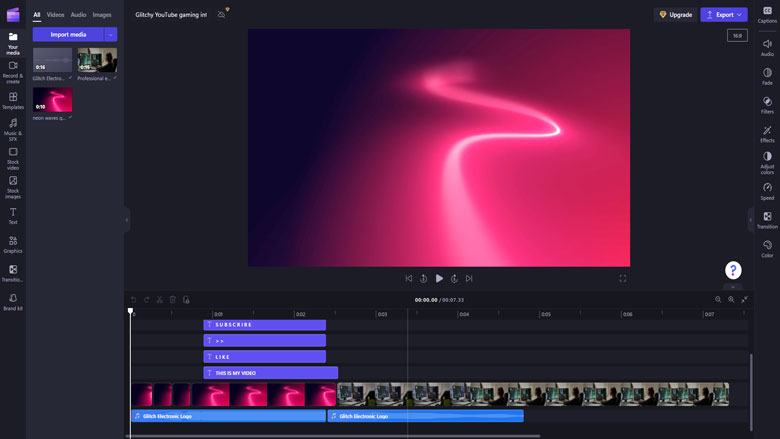Skip to the end of the video
Screen dimensions: 780x439
469,278
